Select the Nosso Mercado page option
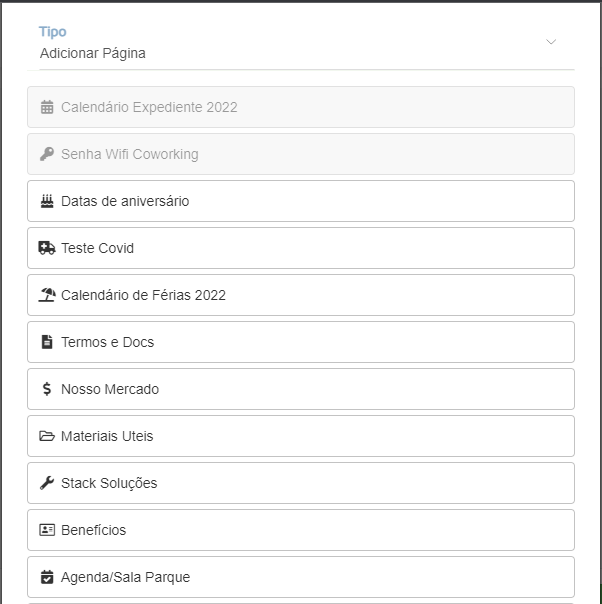Viewport: 602px width, 604px height. (301, 389)
